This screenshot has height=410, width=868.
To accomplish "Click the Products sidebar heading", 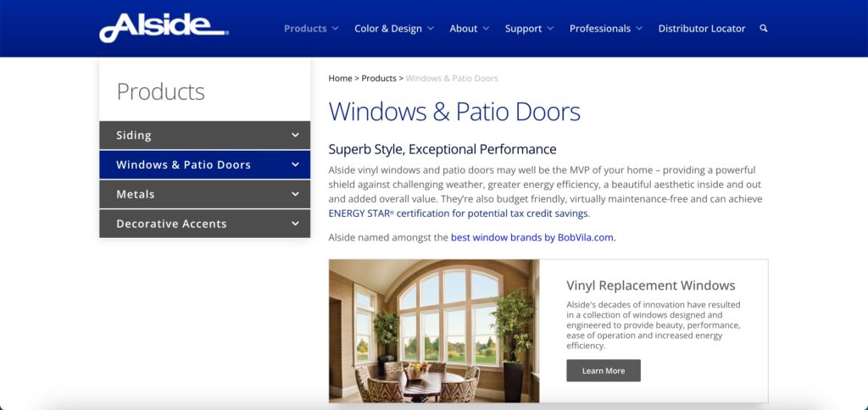I will coord(160,91).
